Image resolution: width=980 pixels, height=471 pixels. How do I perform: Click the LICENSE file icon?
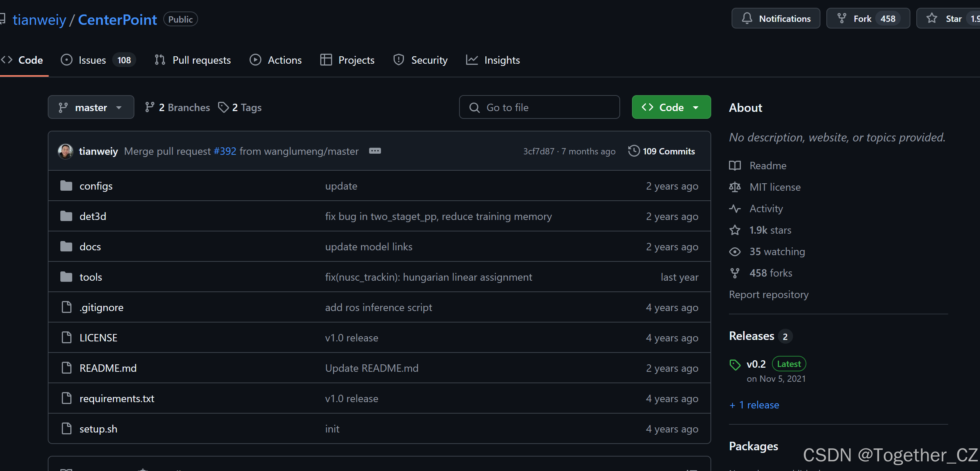[67, 337]
